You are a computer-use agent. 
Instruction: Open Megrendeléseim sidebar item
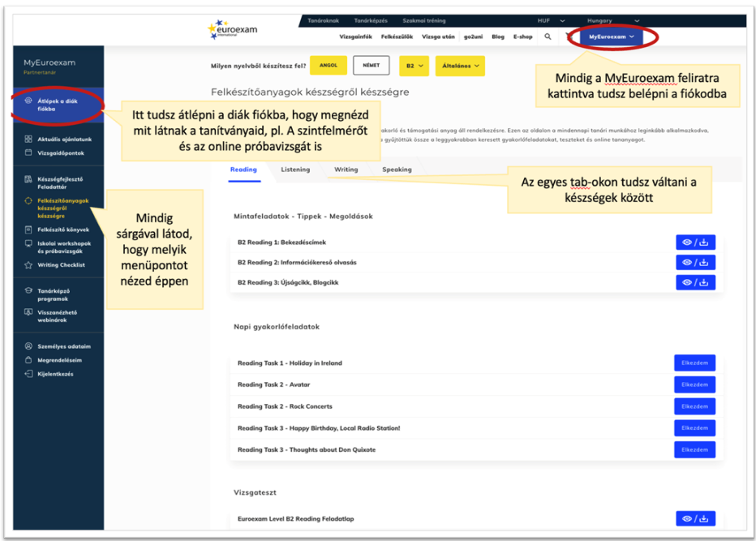coord(60,360)
